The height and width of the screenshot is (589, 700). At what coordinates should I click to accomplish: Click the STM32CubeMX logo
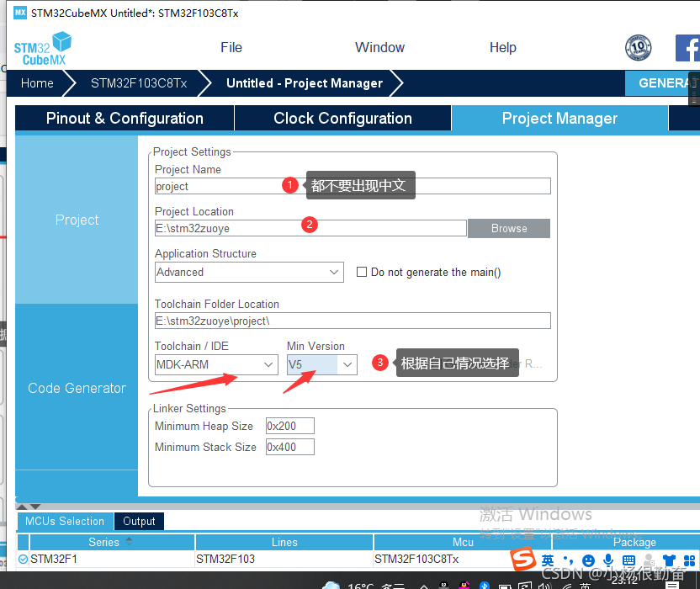click(42, 49)
